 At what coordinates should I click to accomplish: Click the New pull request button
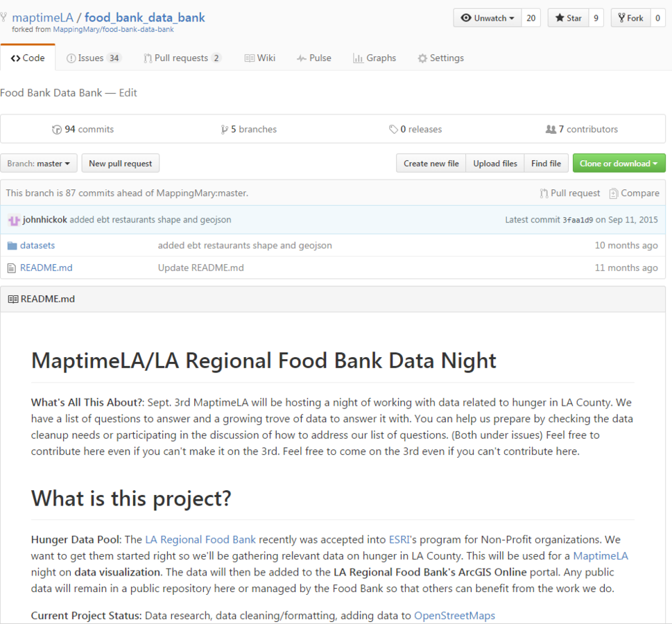point(121,164)
